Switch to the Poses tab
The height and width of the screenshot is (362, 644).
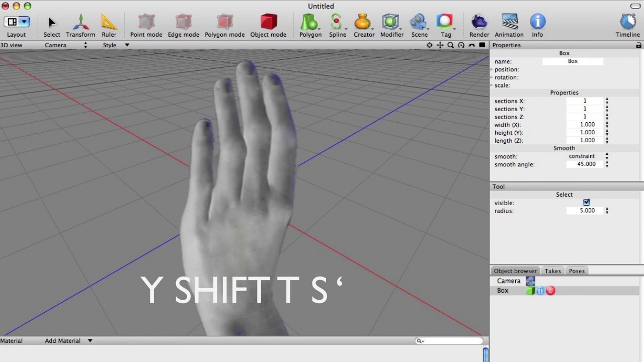(577, 271)
